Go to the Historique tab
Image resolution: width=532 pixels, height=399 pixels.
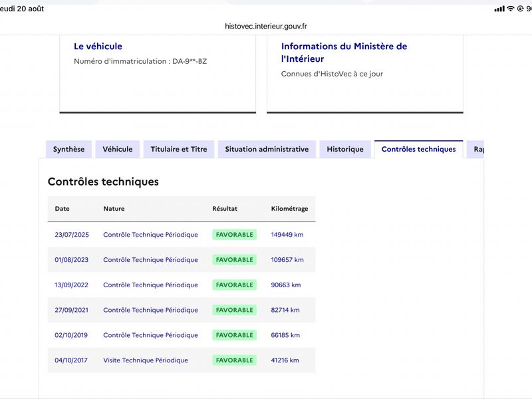click(x=345, y=149)
